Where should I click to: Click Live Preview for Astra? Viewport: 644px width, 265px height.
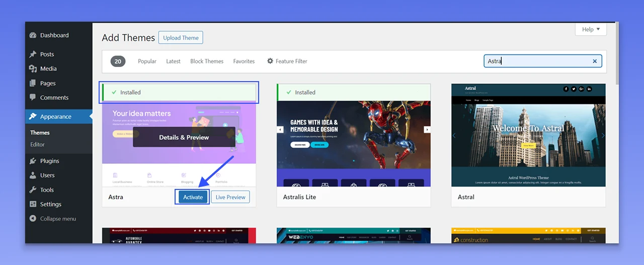[230, 197]
